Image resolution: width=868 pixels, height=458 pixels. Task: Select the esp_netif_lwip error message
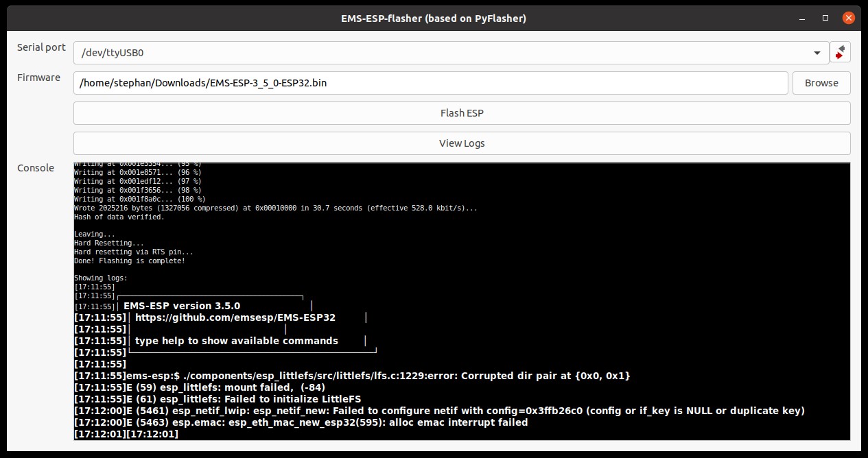[x=439, y=411]
